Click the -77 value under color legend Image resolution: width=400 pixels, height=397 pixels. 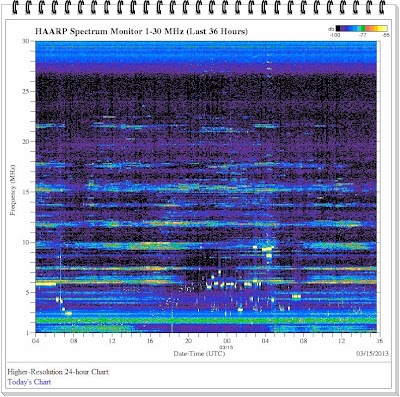[x=363, y=35]
